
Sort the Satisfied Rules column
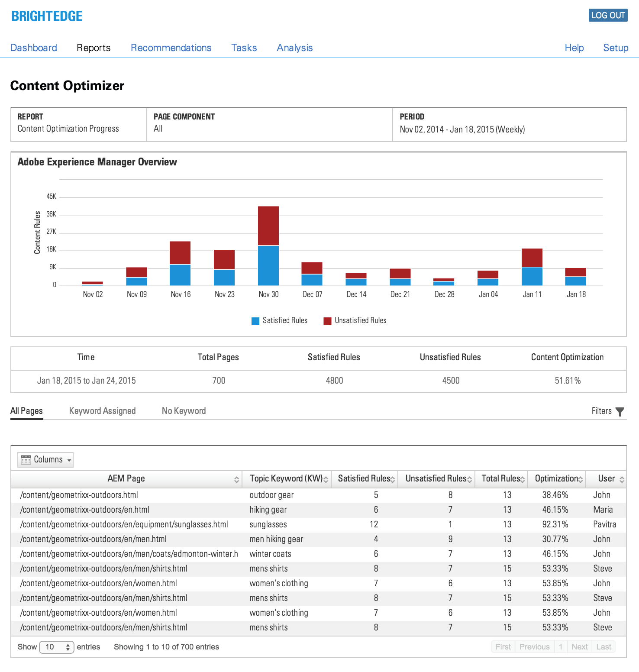coord(393,479)
